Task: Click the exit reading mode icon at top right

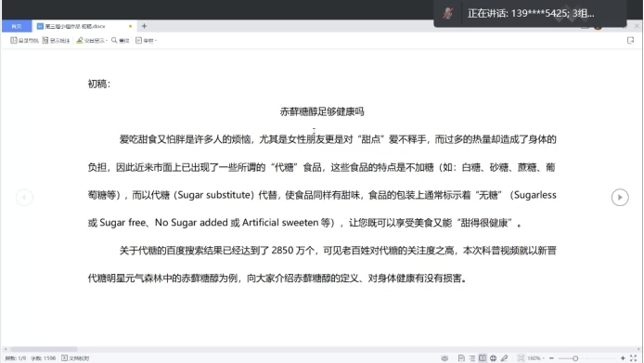Action: [x=630, y=40]
